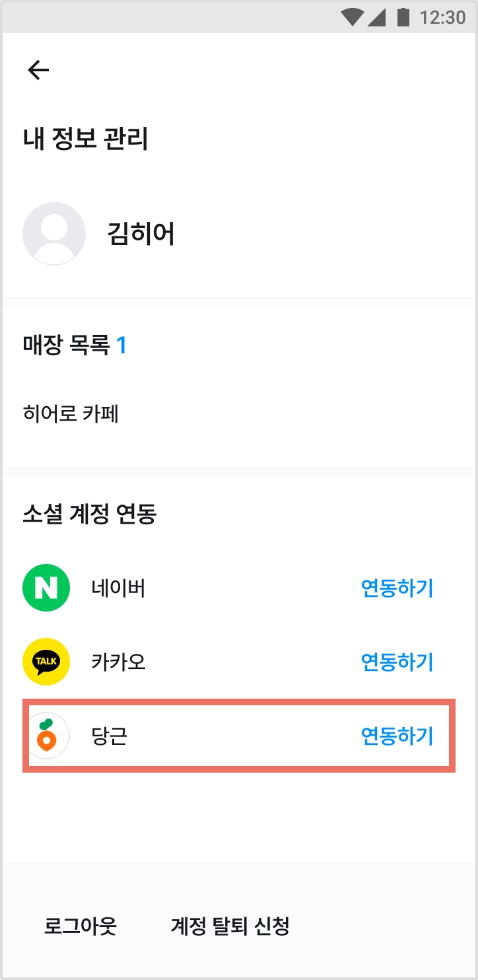The image size is (478, 980).
Task: Tap the 카카오 account label
Action: (118, 661)
